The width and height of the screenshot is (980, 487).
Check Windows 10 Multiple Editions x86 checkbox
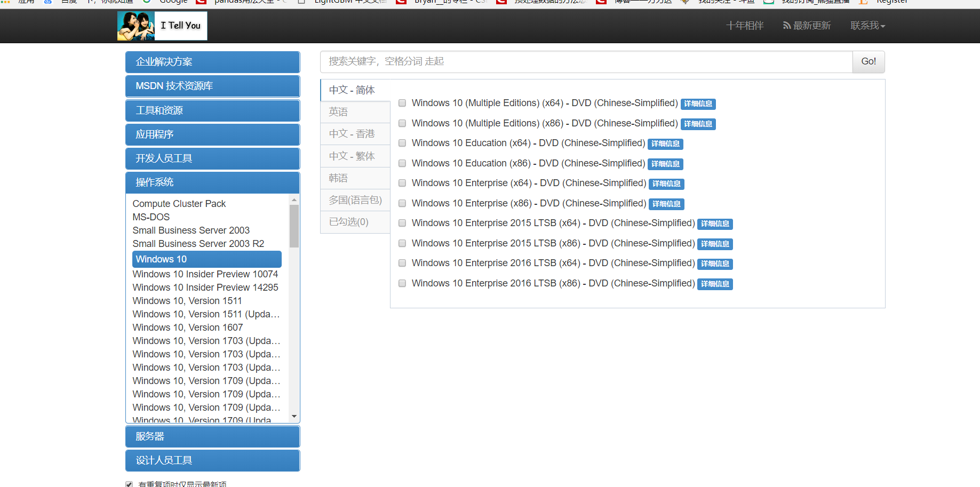pyautogui.click(x=402, y=123)
